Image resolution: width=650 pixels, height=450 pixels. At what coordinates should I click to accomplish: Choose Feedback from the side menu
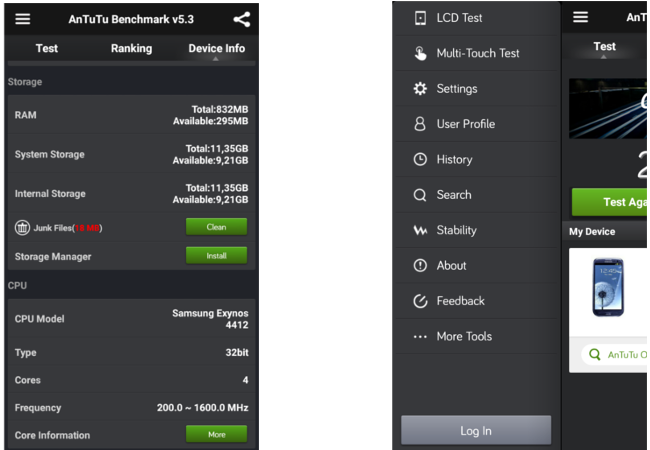coord(475,301)
